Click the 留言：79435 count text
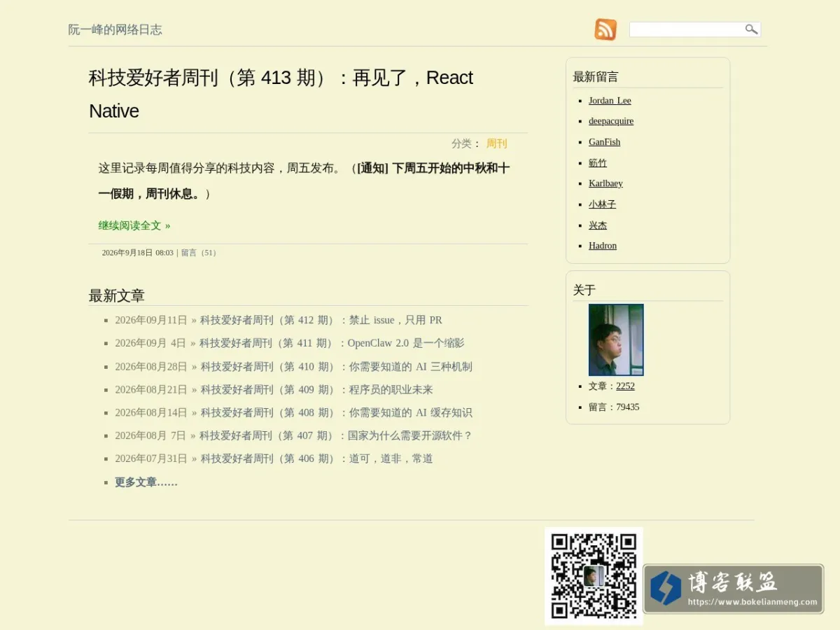Image resolution: width=840 pixels, height=630 pixels. [614, 407]
